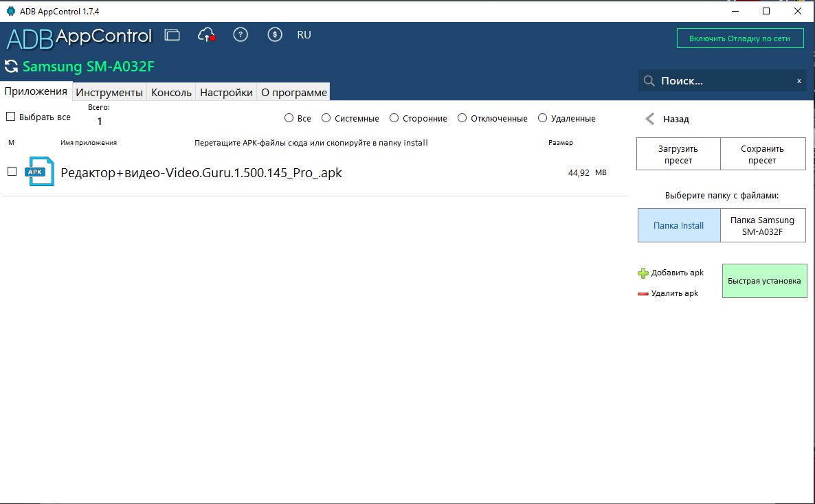Viewport: 815px width, 504px height.
Task: Check the Video.Guru apk row checkbox
Action: [x=12, y=172]
